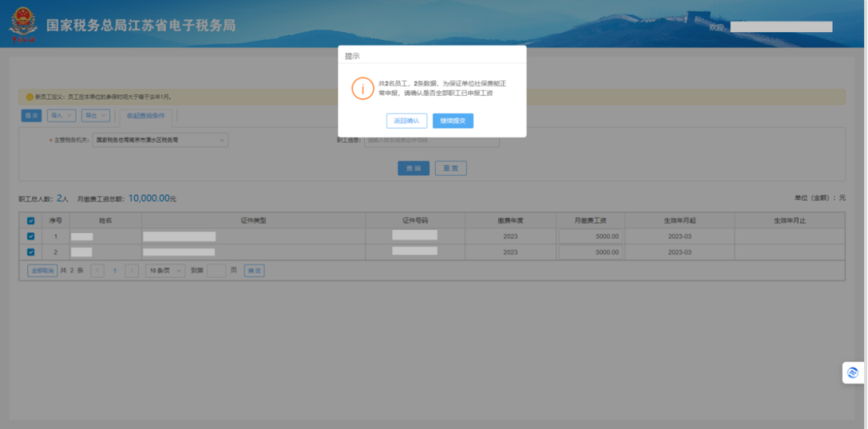Click the 重置 button
This screenshot has width=868, height=429.
pyautogui.click(x=451, y=168)
